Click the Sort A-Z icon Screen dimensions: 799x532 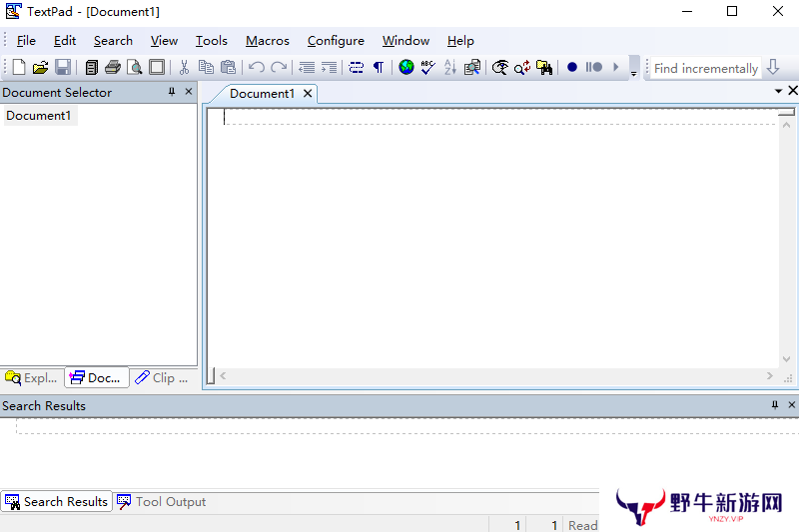click(x=450, y=67)
